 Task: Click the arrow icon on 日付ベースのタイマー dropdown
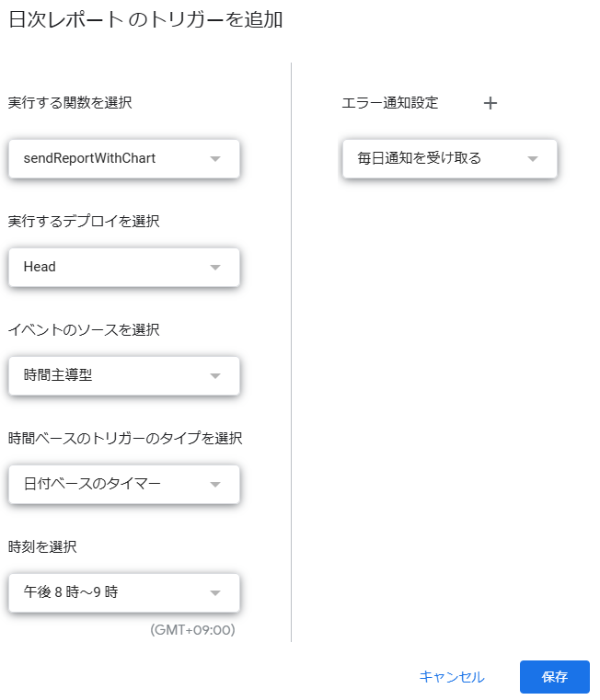coord(215,485)
